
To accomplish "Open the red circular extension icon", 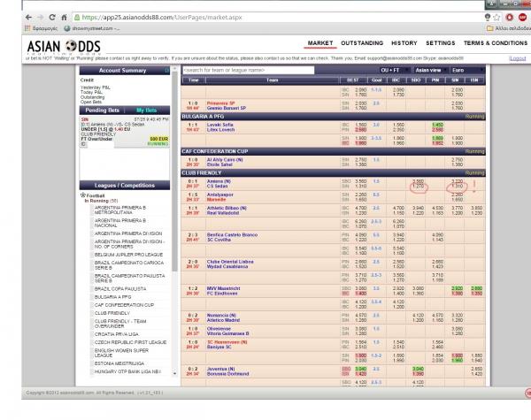I will click(510, 18).
